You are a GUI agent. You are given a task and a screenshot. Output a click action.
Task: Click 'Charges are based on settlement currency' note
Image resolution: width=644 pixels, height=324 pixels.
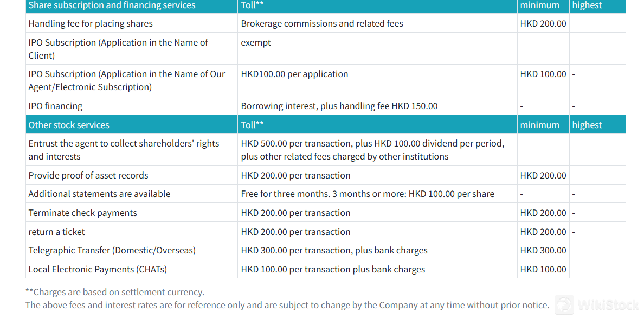point(115,292)
